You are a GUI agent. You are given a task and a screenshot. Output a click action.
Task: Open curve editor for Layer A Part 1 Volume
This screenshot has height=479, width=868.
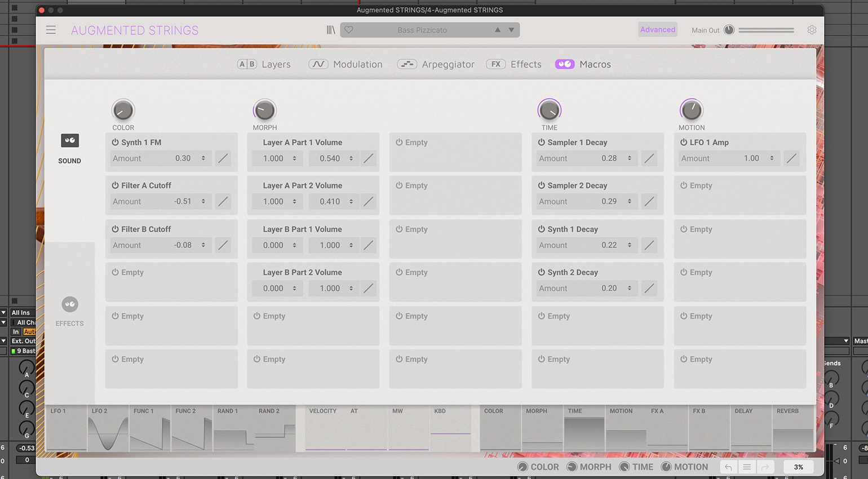[369, 158]
